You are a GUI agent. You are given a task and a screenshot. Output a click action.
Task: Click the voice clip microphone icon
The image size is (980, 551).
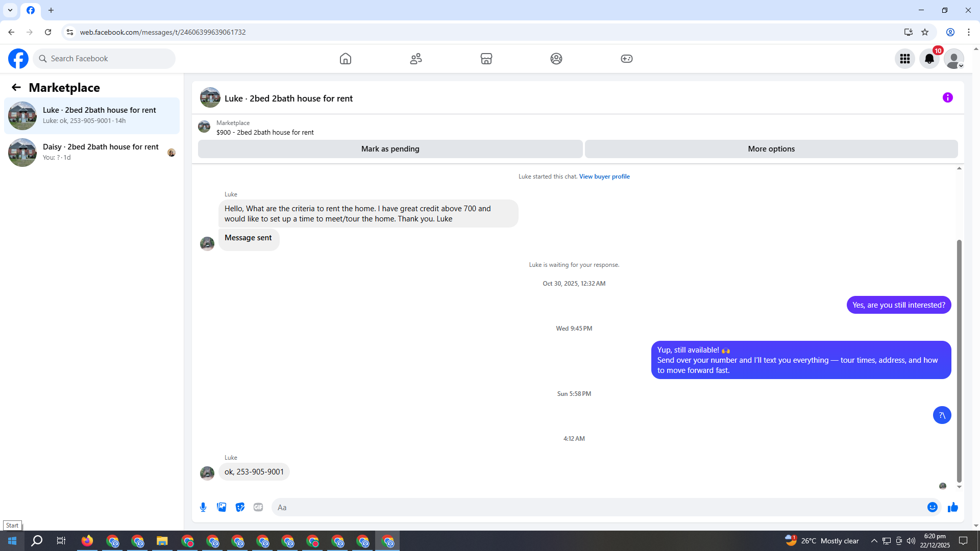(203, 507)
